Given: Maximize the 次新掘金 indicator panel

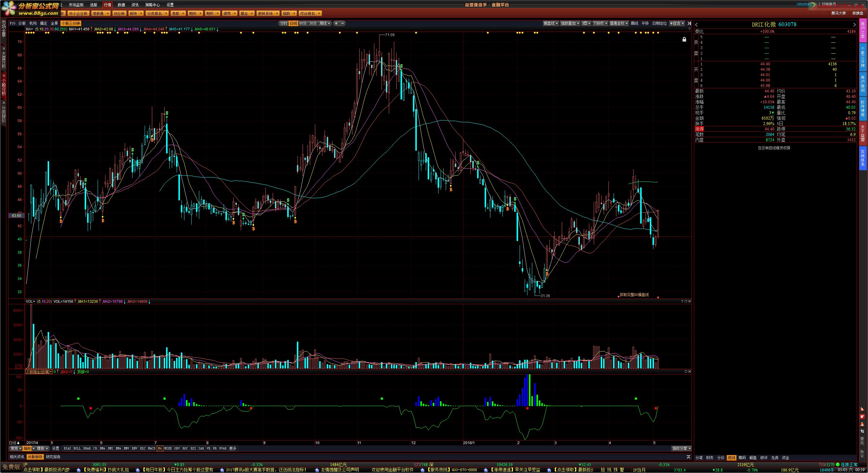Looking at the screenshot, I should click(x=686, y=371).
